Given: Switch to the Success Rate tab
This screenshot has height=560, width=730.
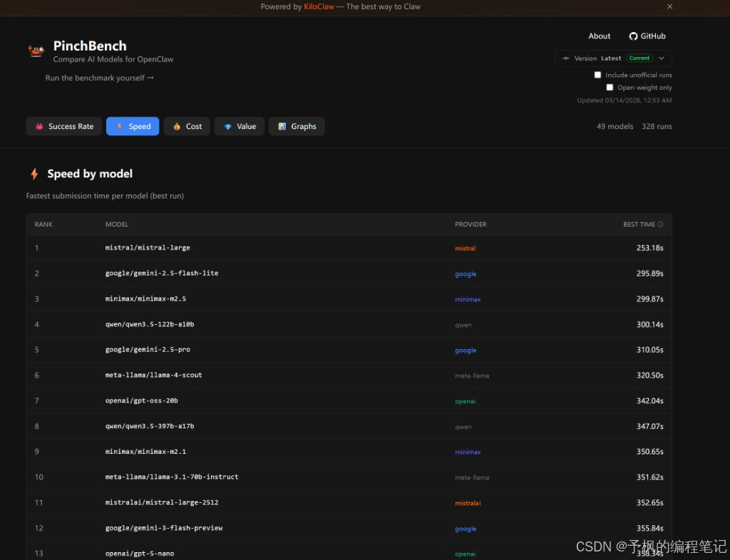Looking at the screenshot, I should tap(63, 126).
